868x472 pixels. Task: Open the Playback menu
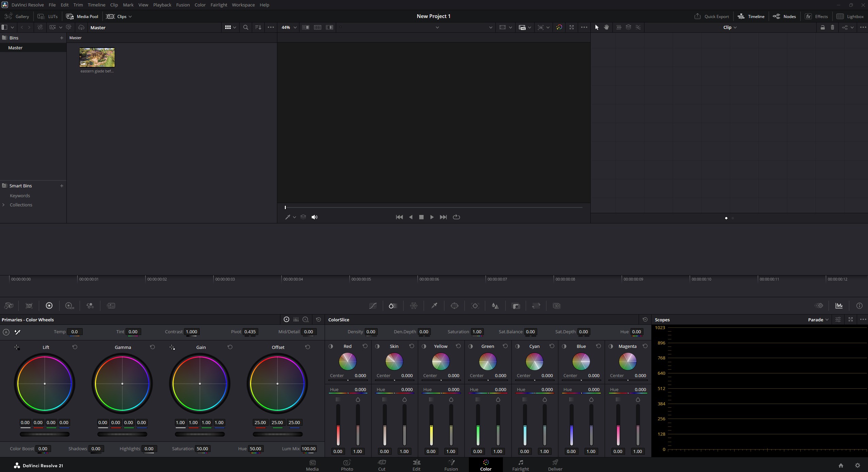162,5
